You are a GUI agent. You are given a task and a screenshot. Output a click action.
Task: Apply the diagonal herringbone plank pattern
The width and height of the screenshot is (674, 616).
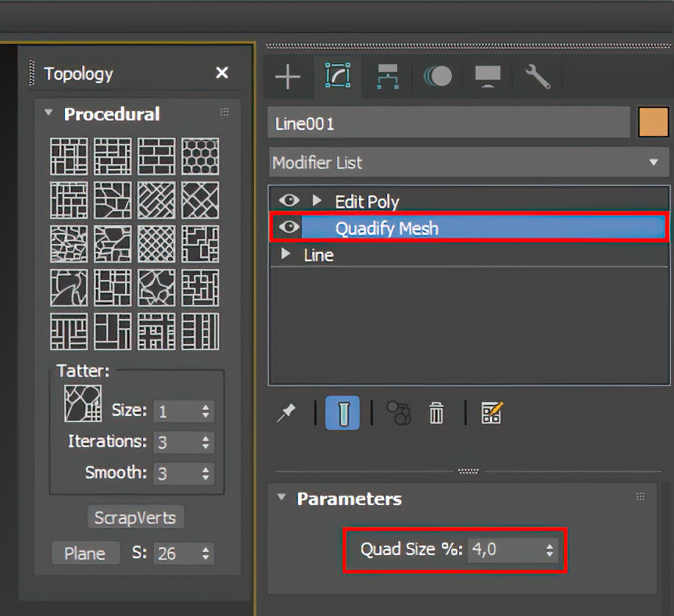coord(156,200)
